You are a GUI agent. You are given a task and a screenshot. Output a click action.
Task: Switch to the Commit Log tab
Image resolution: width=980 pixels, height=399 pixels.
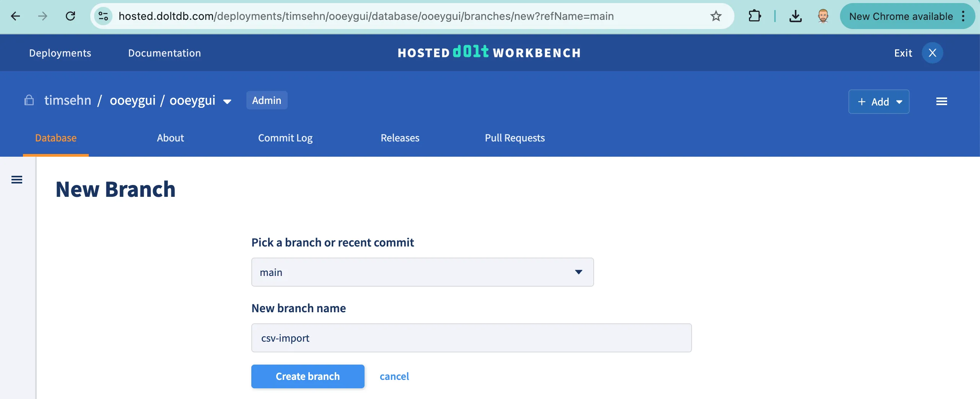(285, 138)
